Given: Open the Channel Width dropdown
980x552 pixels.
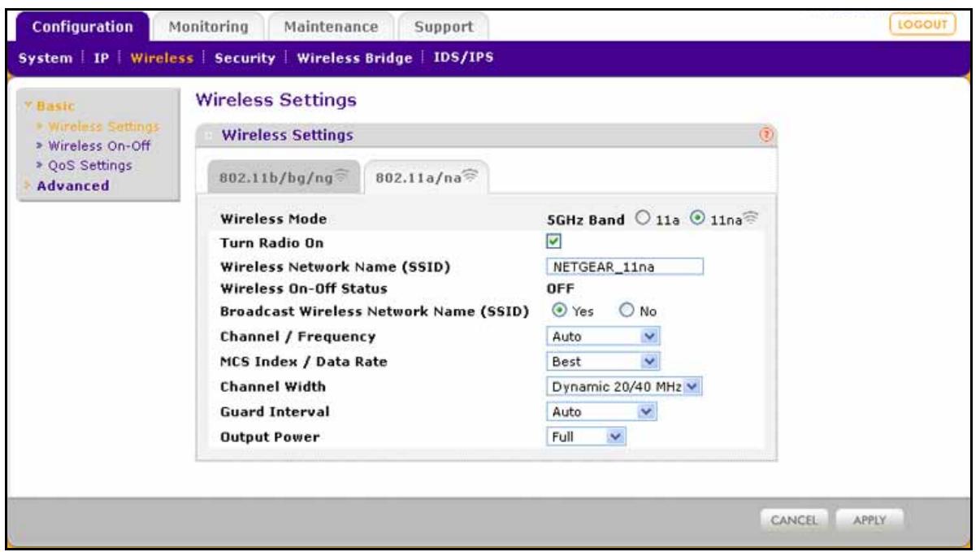Looking at the screenshot, I should 622,388.
